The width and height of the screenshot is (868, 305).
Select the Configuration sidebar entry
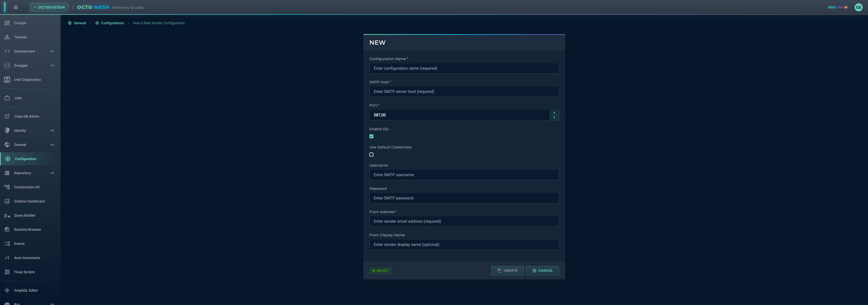[x=25, y=158]
